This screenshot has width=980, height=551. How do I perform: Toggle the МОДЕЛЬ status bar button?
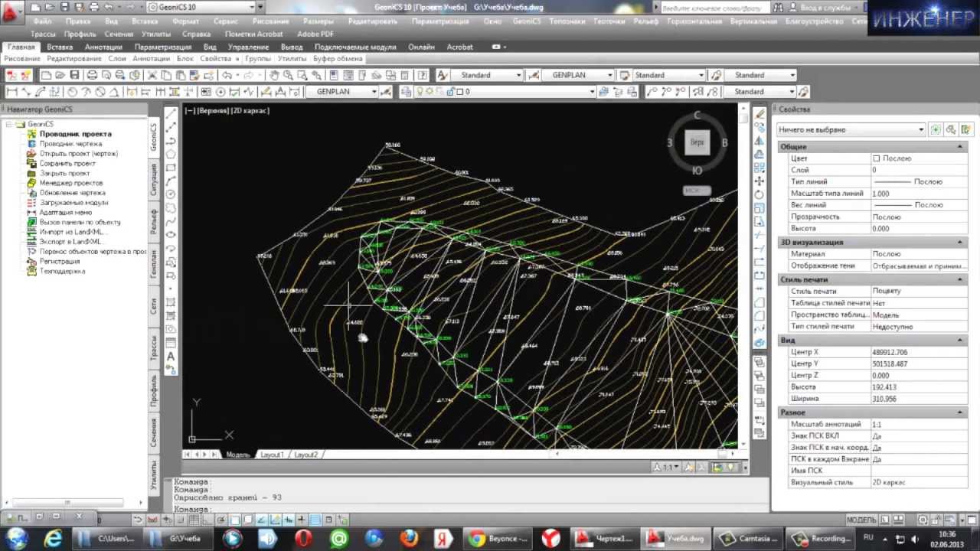pyautogui.click(x=861, y=520)
